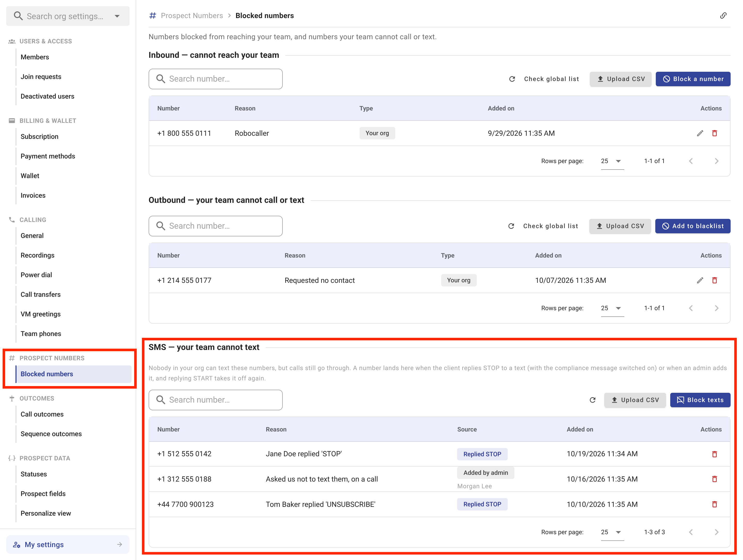Viewport: 743px width, 560px height.
Task: Click Your org badge in +1 800 555 0111 row
Action: point(377,133)
